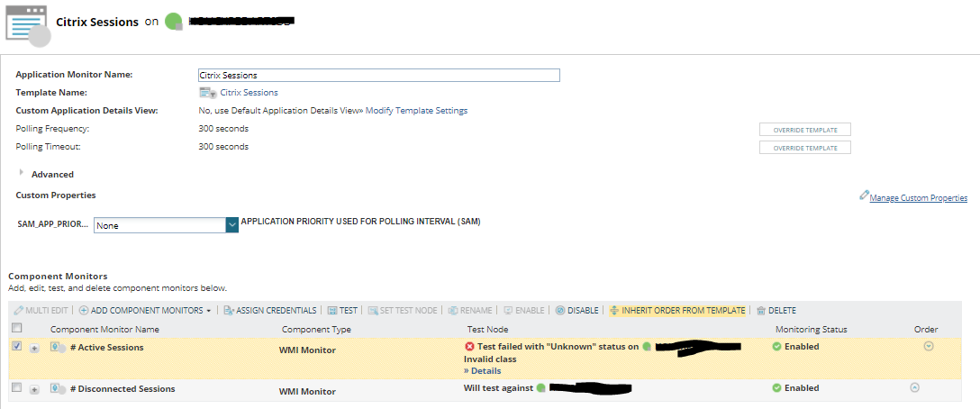
Task: Expand the # Disconnected Sessions row details
Action: (34, 389)
